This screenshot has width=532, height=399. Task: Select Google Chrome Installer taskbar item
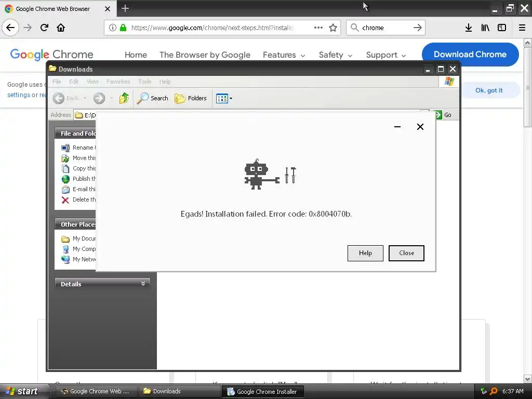click(262, 392)
